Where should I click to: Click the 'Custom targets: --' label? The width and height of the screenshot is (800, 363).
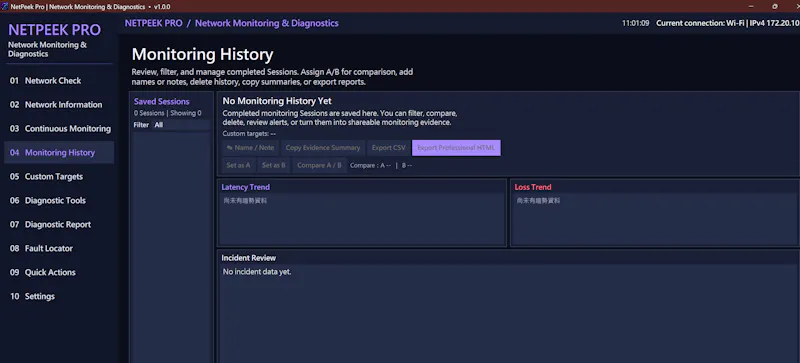pos(249,134)
